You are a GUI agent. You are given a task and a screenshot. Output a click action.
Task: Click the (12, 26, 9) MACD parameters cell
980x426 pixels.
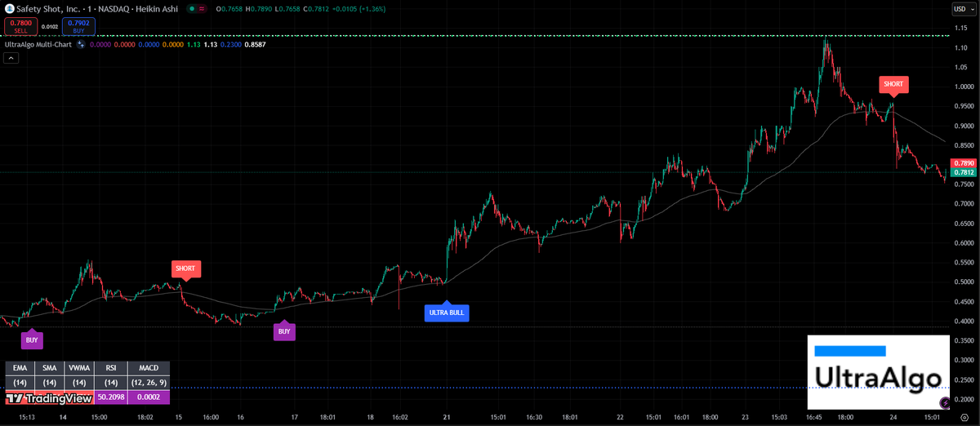(x=149, y=383)
